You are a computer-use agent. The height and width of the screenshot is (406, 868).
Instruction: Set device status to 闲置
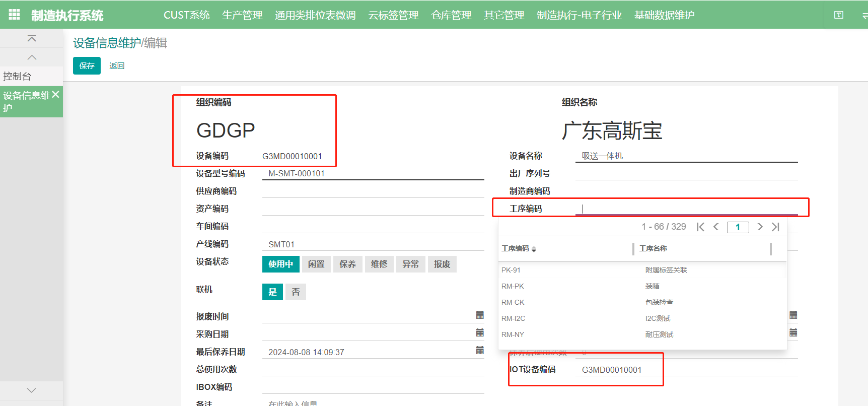pos(316,264)
